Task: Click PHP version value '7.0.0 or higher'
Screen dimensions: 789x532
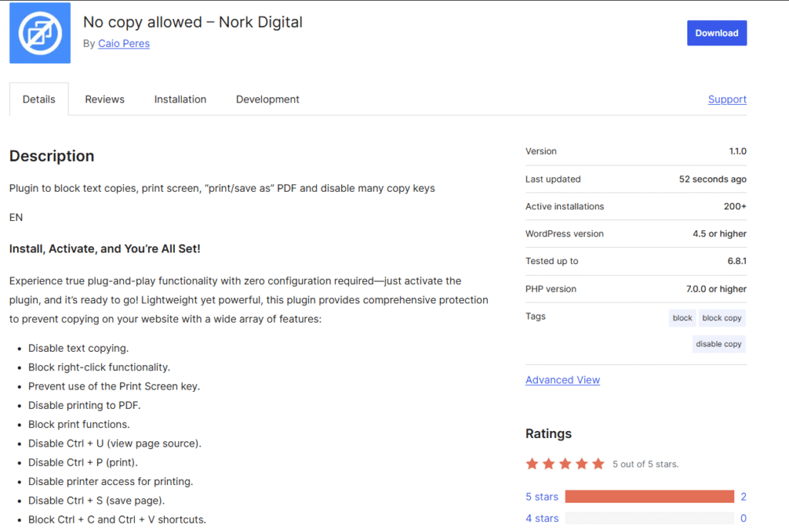Action: tap(716, 289)
